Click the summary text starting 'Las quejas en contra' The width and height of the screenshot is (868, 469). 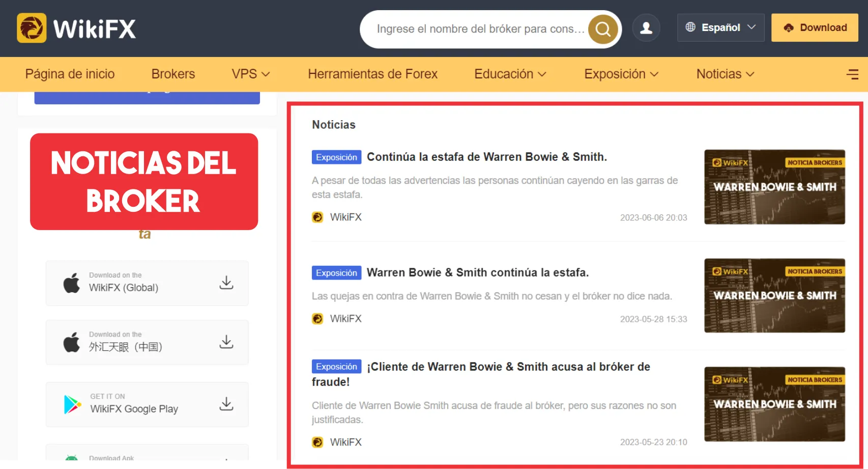pyautogui.click(x=492, y=296)
